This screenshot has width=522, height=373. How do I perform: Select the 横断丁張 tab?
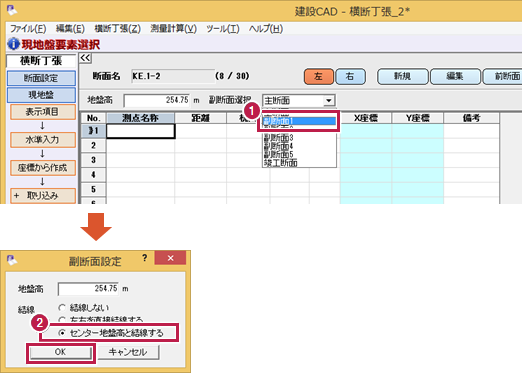(x=41, y=61)
